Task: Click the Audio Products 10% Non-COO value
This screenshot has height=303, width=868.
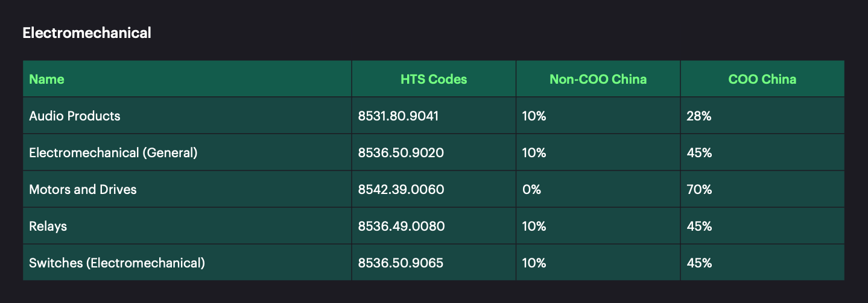Action: (534, 116)
